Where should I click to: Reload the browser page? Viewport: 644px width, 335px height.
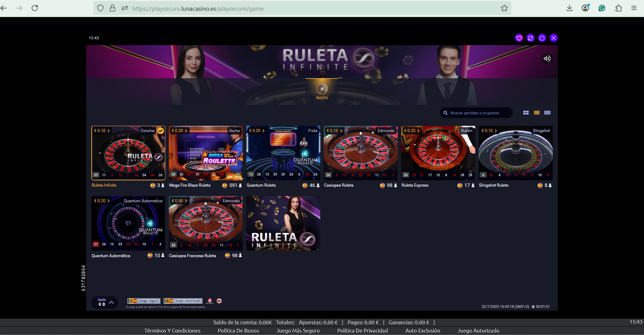click(35, 8)
